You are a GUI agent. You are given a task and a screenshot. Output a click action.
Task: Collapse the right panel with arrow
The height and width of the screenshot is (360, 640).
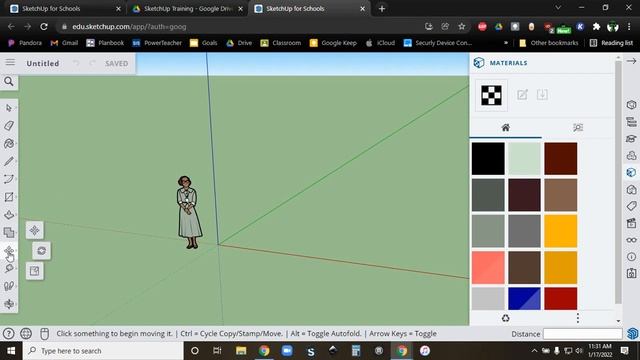631,61
